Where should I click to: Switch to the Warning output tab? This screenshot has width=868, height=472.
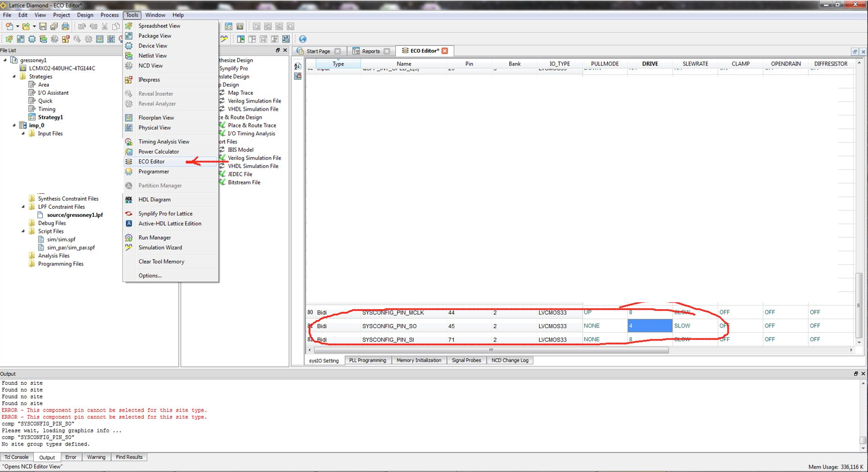click(x=96, y=457)
